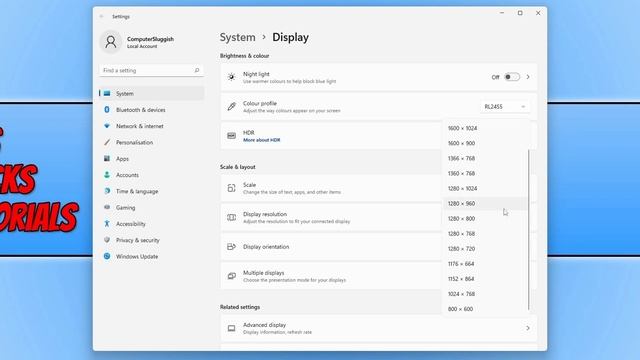This screenshot has height=360, width=640.
Task: Click the Advanced display monitor icon
Action: click(231, 328)
